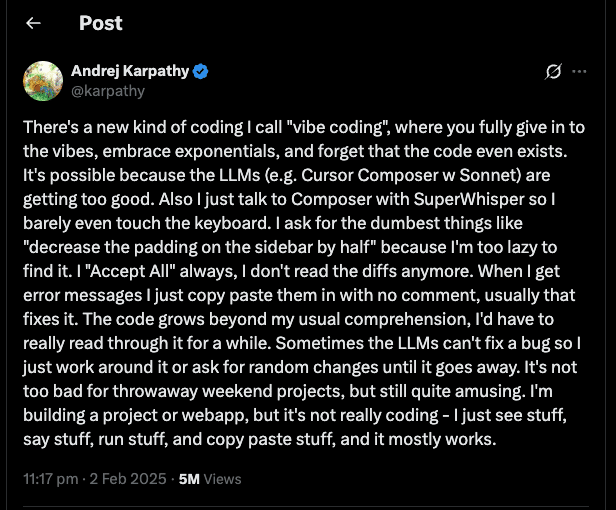Click the "Post" header title

101,23
